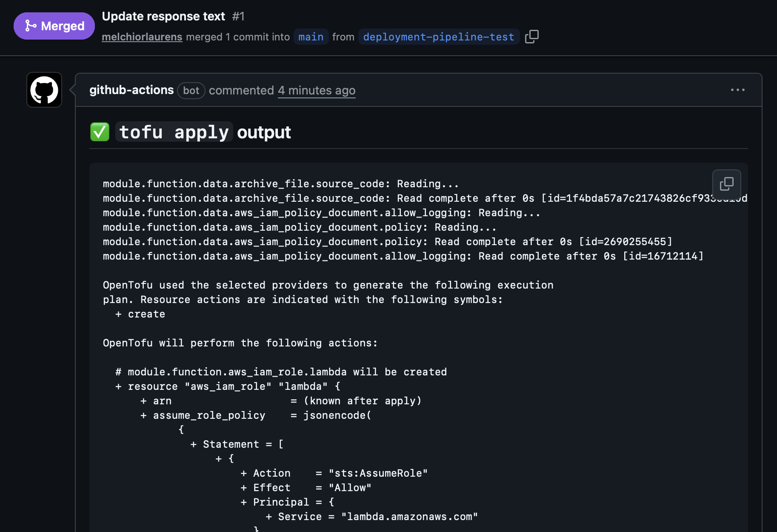Click the purple Merged status badge
The image size is (777, 532).
coord(54,26)
